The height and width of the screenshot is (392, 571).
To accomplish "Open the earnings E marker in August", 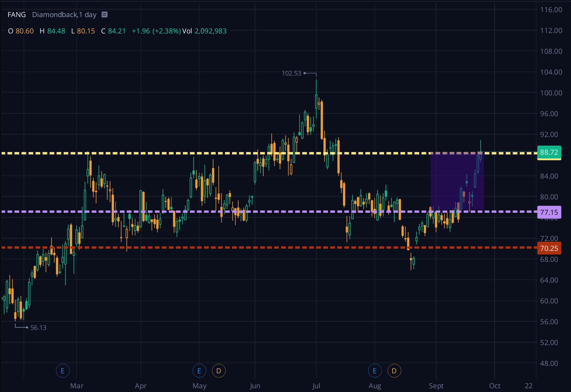I will click(x=375, y=371).
